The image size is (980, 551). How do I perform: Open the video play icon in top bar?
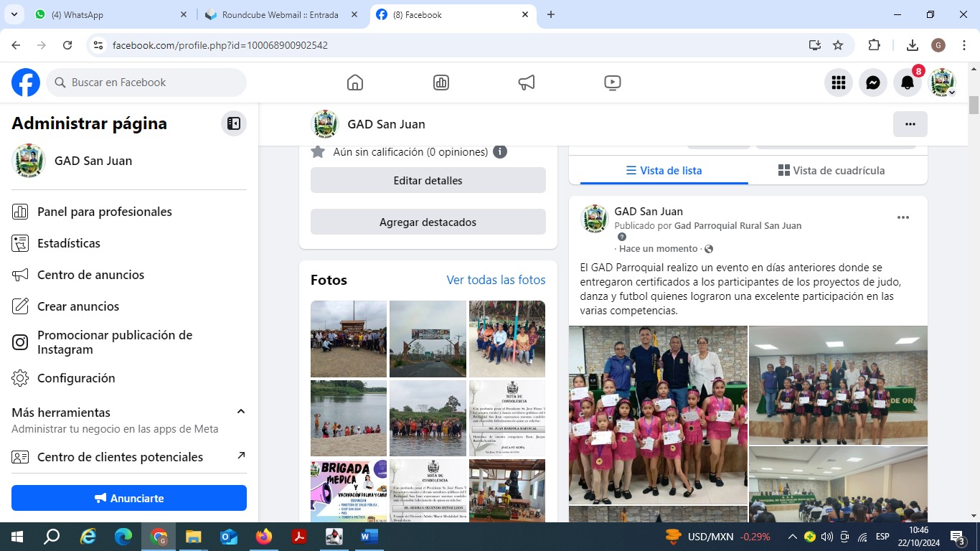(x=613, y=83)
